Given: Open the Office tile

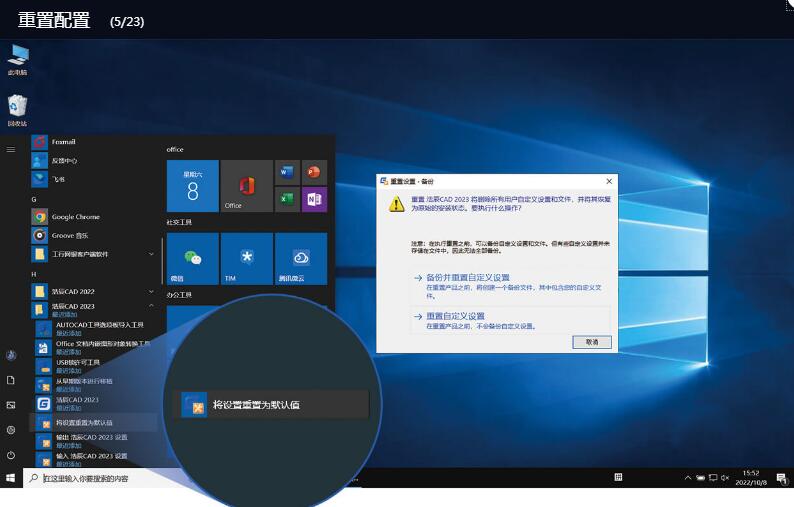Looking at the screenshot, I should click(x=247, y=186).
